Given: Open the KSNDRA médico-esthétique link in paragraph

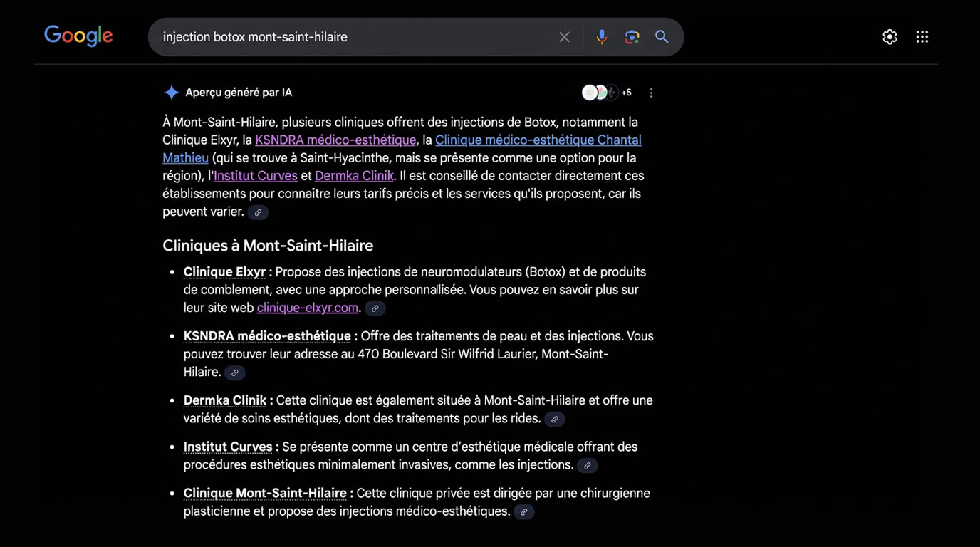Looking at the screenshot, I should coord(335,140).
